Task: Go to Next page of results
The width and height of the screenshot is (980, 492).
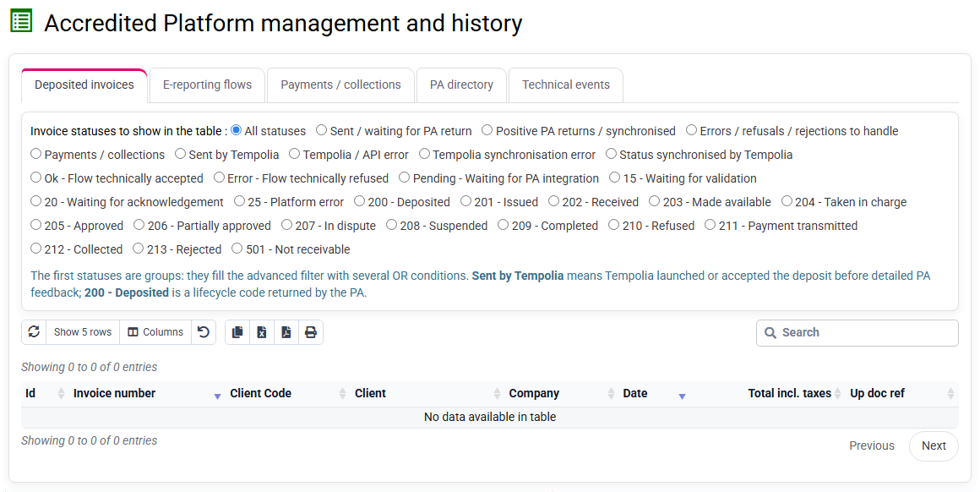Action: point(934,446)
